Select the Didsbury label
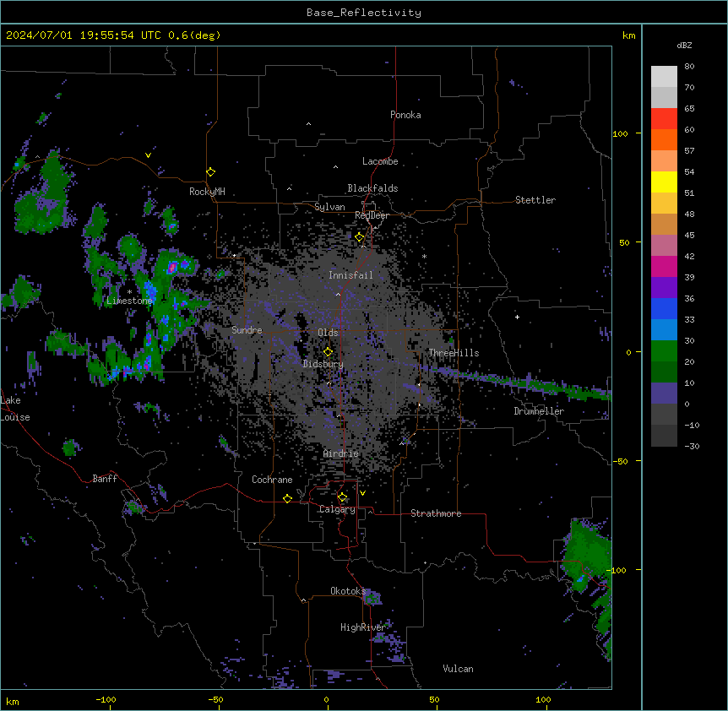 323,364
